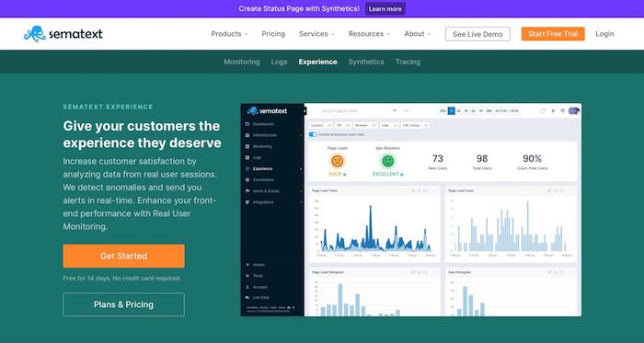The height and width of the screenshot is (343, 644).
Task: Click the orange Get Started button
Action: 123,256
